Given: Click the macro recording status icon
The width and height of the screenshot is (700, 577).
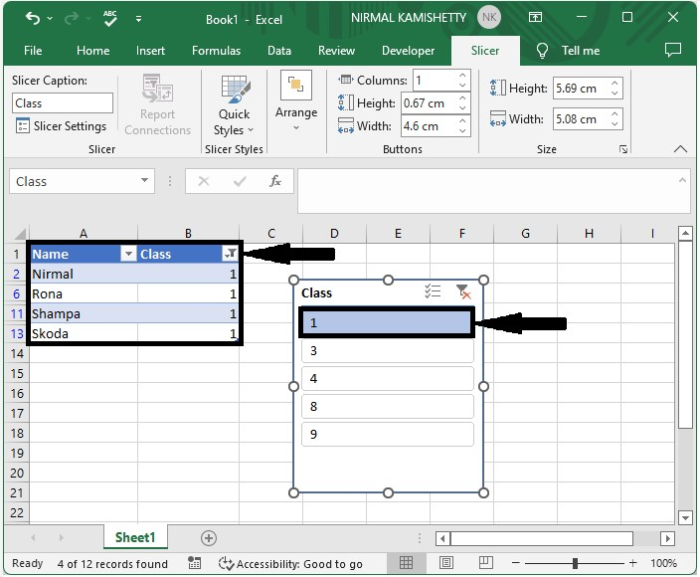Looking at the screenshot, I should coord(195,563).
